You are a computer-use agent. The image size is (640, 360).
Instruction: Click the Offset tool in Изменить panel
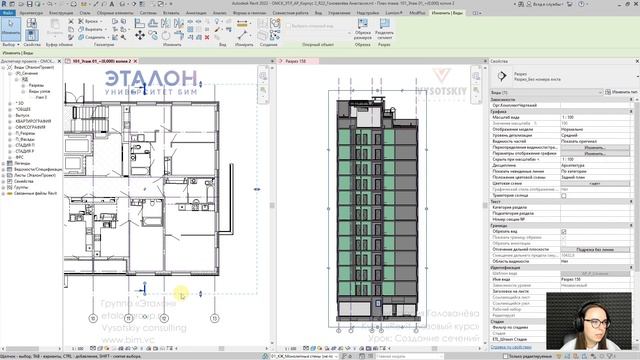[x=153, y=23]
